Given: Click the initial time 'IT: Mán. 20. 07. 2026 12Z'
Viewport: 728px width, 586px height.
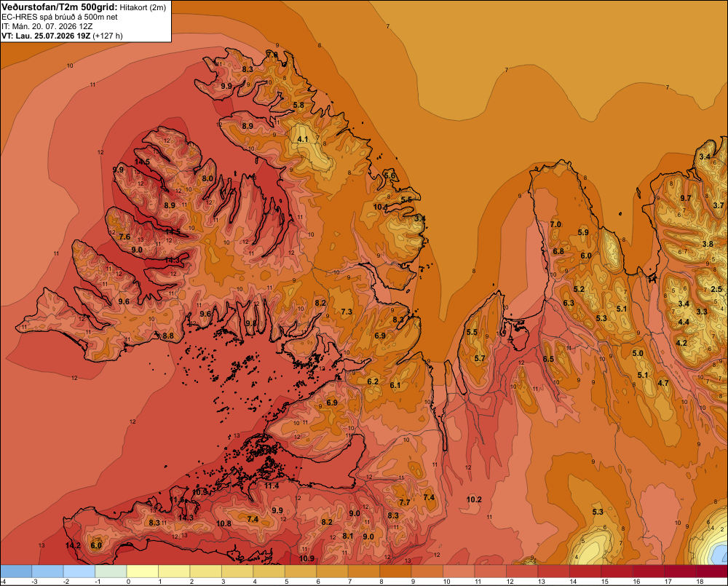Looking at the screenshot, I should (48, 26).
